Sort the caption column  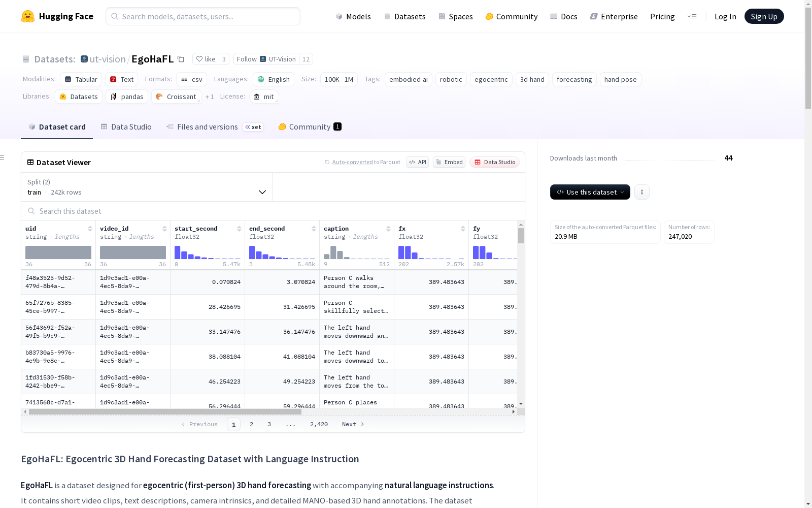click(x=388, y=229)
